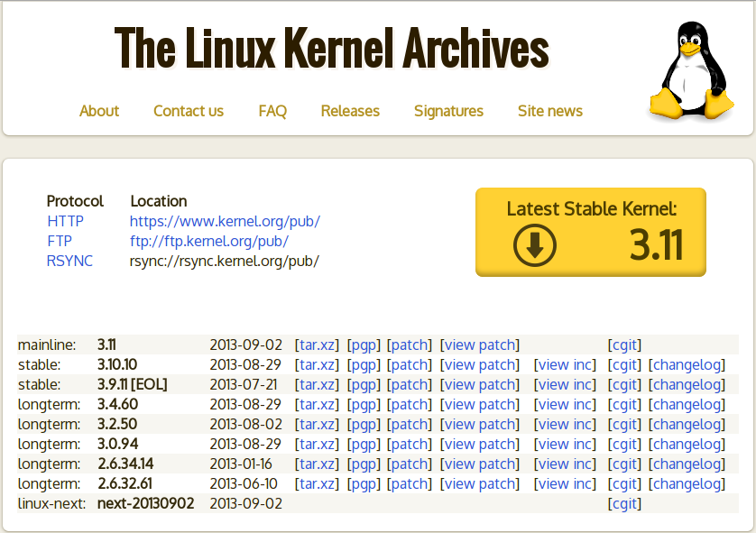
Task: Open cgit link for linux-next
Action: [624, 503]
